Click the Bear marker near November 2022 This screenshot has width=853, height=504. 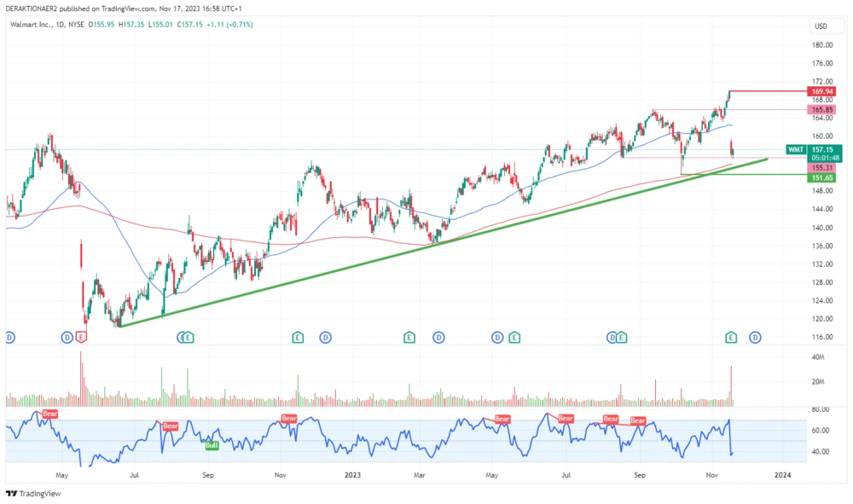[287, 418]
